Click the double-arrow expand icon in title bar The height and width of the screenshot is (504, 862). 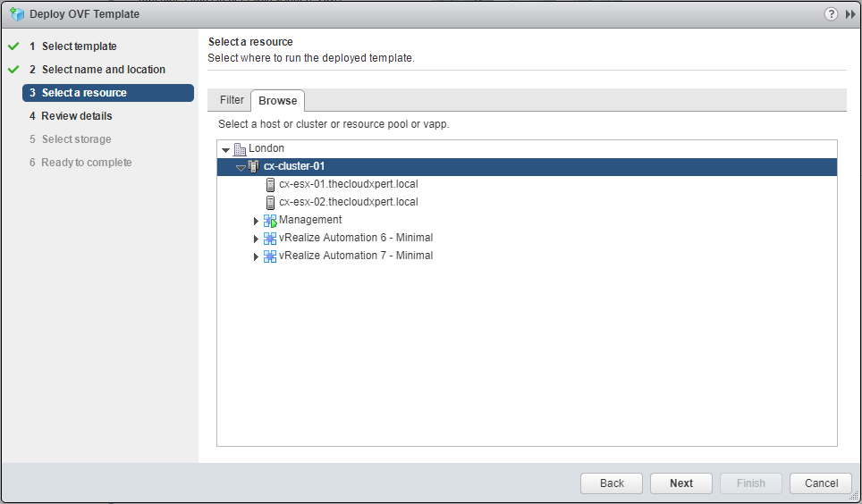coord(849,14)
